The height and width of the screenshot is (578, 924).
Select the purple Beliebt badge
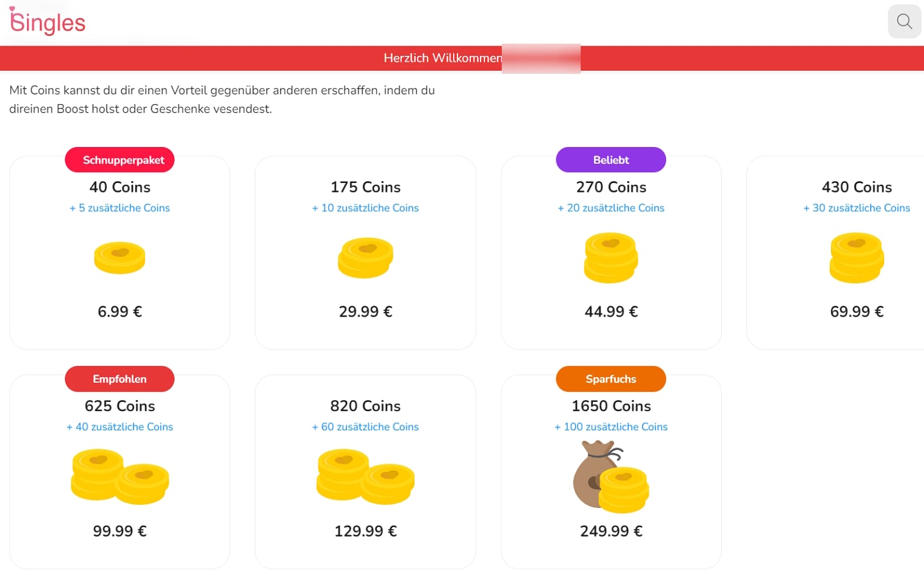pos(611,160)
